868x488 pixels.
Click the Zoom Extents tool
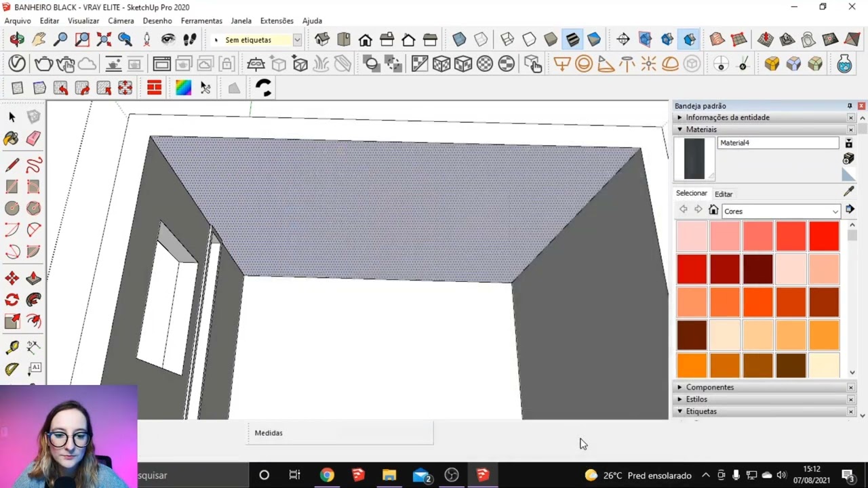[104, 39]
